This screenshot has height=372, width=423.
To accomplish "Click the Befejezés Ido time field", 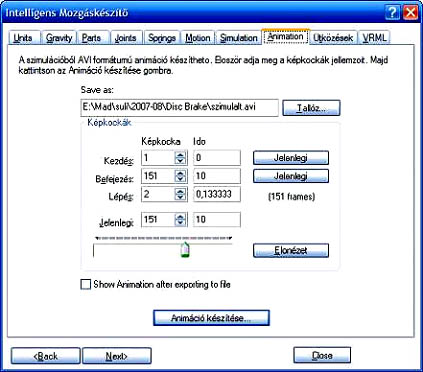I will coord(217,176).
